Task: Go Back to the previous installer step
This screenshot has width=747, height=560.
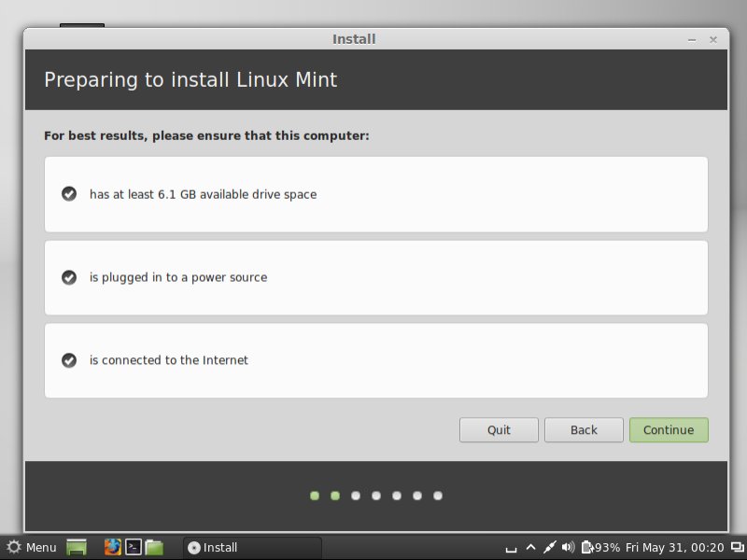Action: pyautogui.click(x=584, y=430)
